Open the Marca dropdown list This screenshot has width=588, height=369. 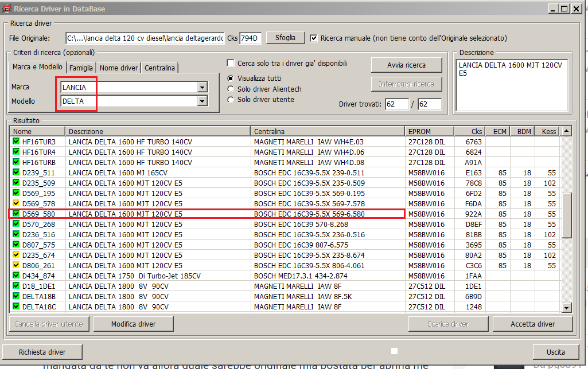click(201, 88)
